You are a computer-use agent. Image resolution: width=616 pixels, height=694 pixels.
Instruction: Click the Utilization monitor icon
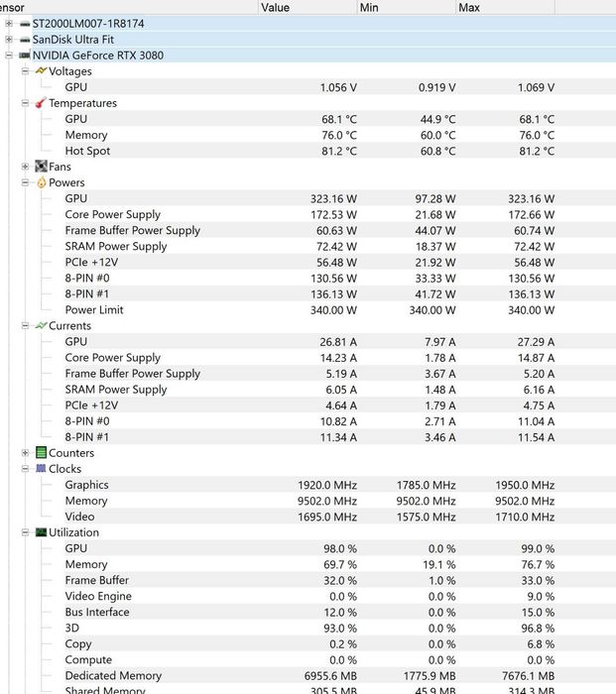pyautogui.click(x=41, y=532)
